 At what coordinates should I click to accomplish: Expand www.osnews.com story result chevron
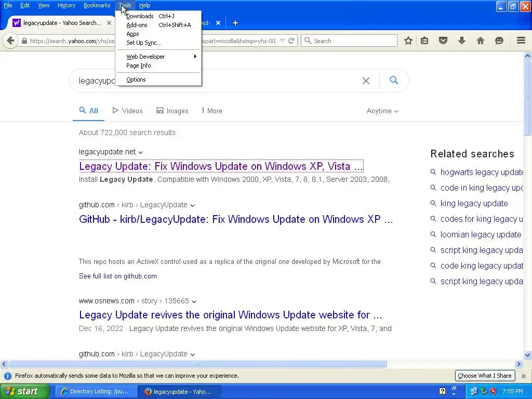[x=194, y=301]
